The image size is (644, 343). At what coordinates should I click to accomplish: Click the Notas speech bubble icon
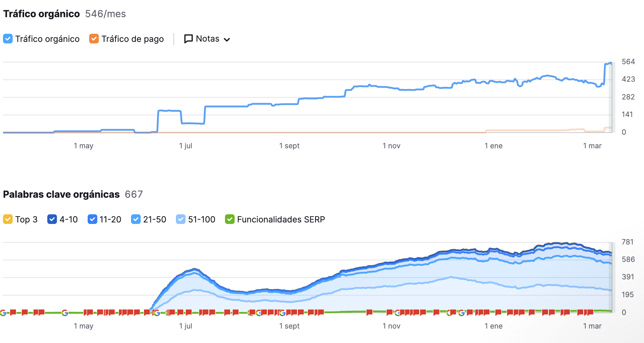pos(188,39)
